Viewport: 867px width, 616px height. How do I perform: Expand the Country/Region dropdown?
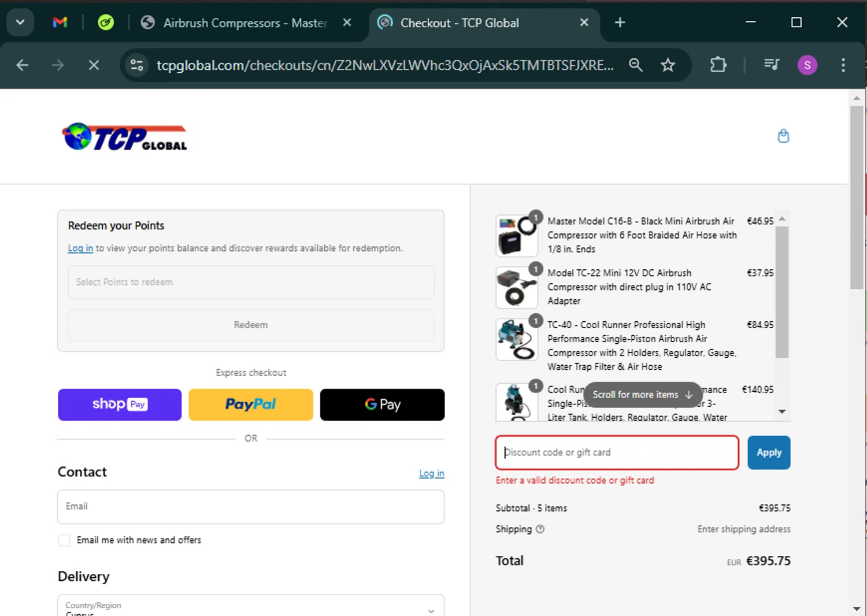(x=251, y=605)
